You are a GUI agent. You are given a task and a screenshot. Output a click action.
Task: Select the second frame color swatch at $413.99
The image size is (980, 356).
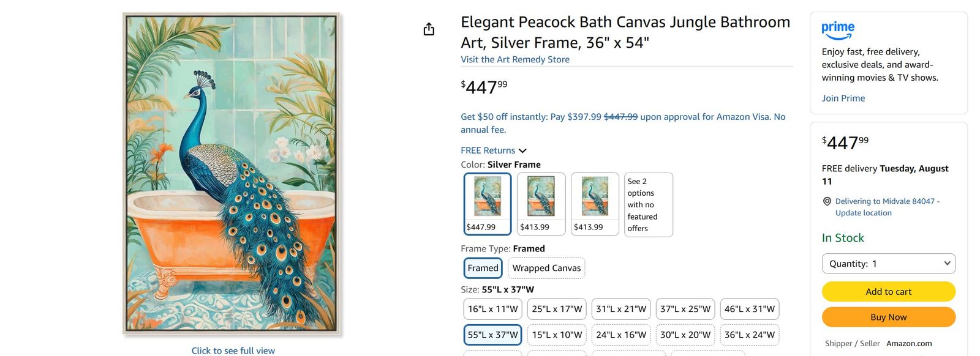pyautogui.click(x=541, y=204)
